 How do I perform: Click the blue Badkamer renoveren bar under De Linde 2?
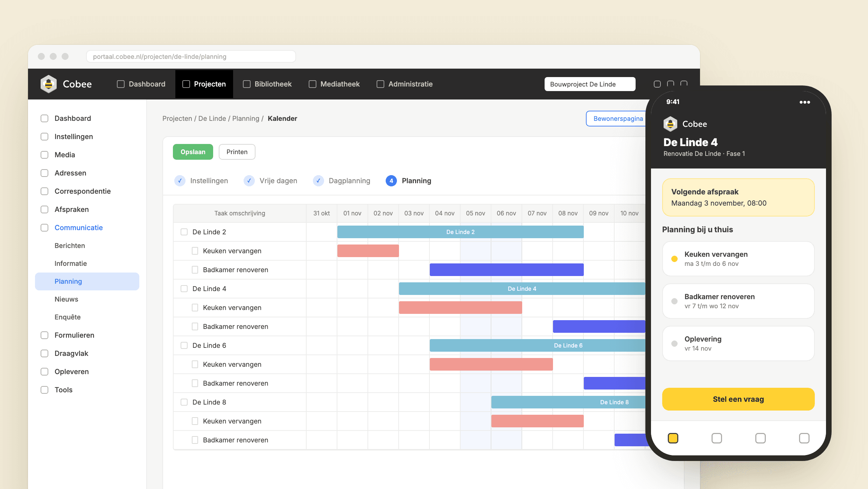506,270
